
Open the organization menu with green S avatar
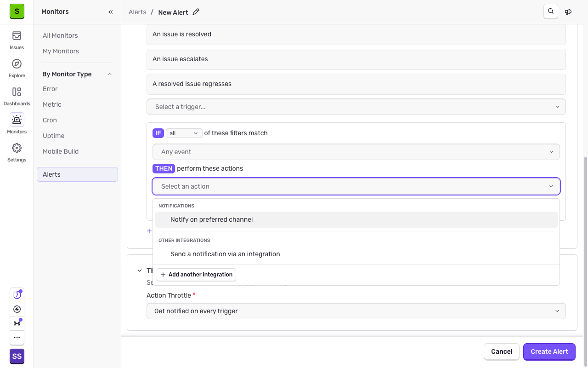point(17,11)
